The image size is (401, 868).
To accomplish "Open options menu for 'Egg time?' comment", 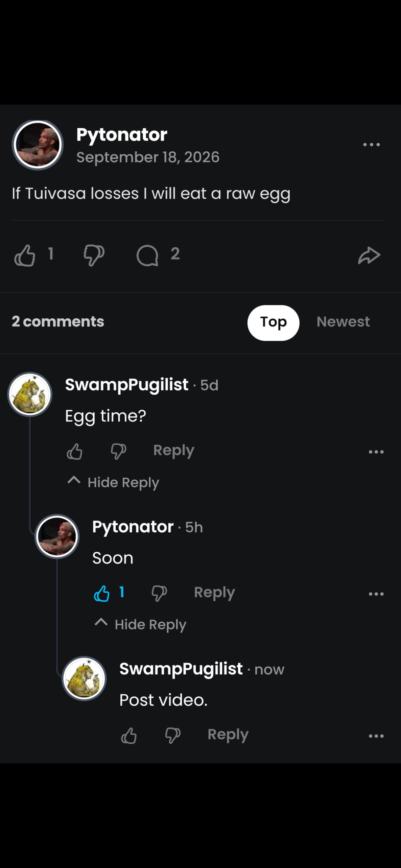I will pyautogui.click(x=376, y=452).
